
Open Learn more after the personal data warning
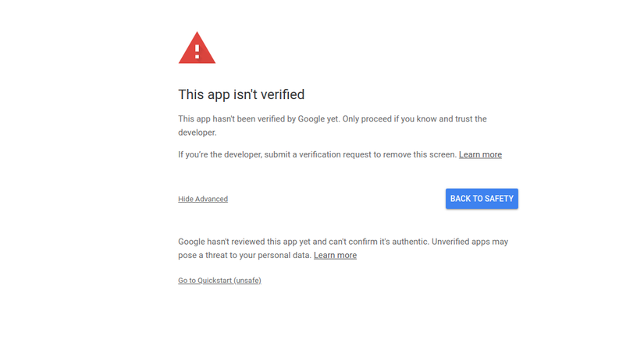point(335,256)
